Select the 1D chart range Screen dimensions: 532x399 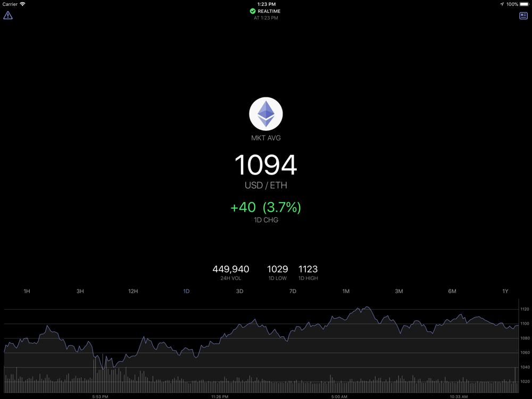186,291
